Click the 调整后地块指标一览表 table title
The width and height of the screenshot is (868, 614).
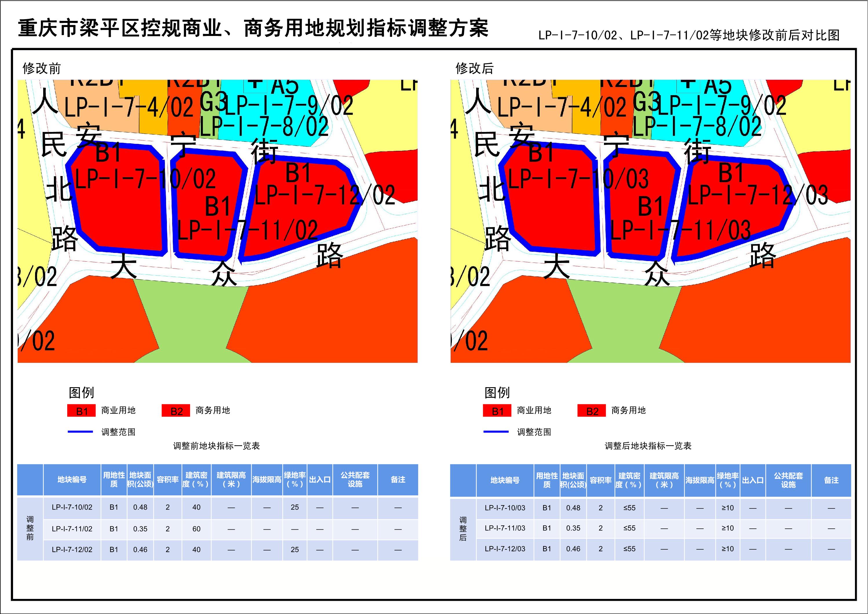pyautogui.click(x=648, y=446)
